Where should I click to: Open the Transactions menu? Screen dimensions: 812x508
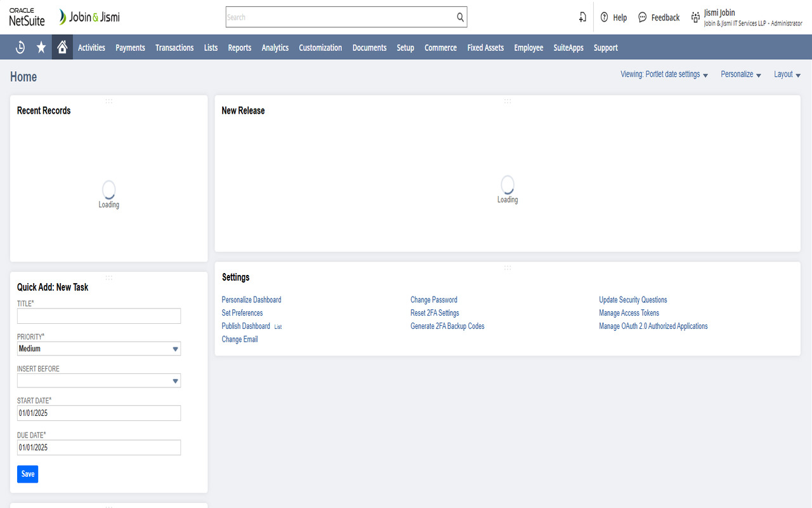pyautogui.click(x=174, y=47)
